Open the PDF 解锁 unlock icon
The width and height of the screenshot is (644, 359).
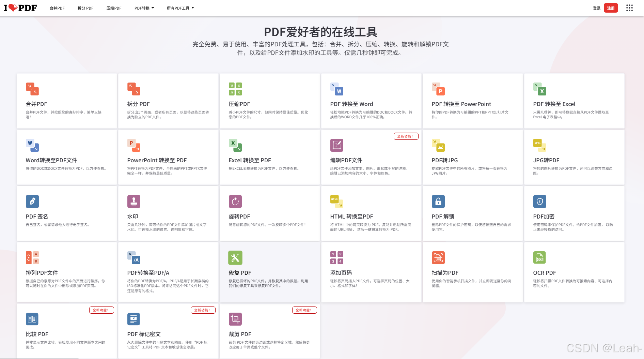click(x=438, y=201)
